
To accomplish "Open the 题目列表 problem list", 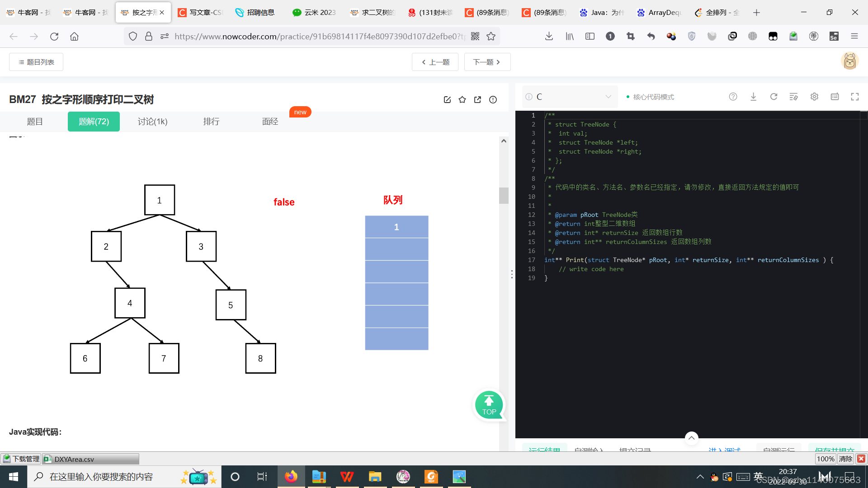I will pyautogui.click(x=36, y=62).
